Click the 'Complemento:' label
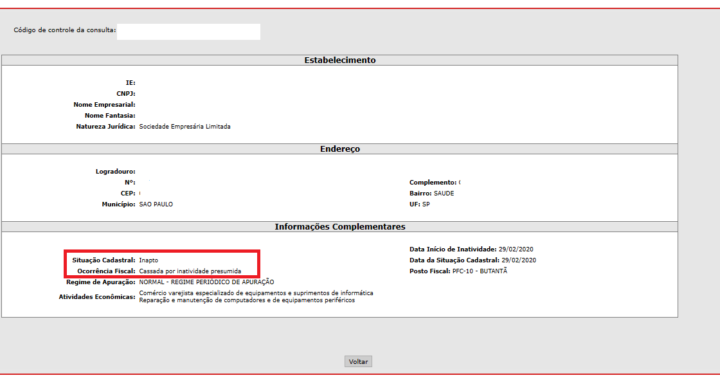 pos(433,183)
